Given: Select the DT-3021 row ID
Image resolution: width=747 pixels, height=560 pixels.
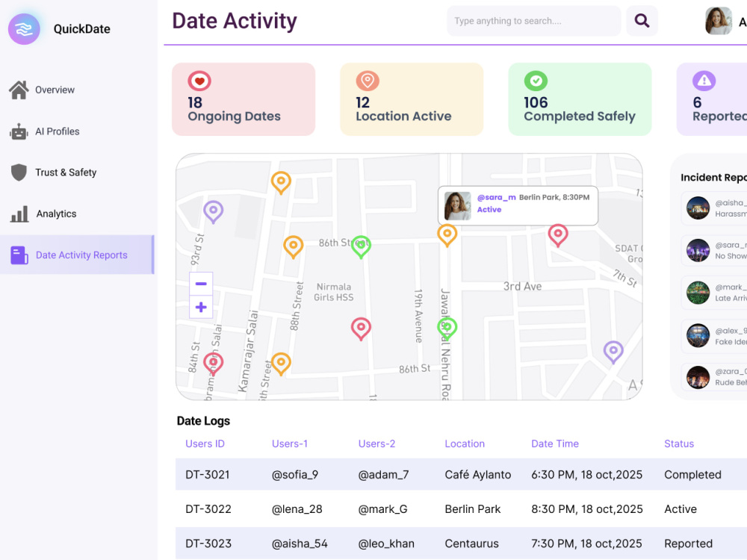Looking at the screenshot, I should click(207, 475).
